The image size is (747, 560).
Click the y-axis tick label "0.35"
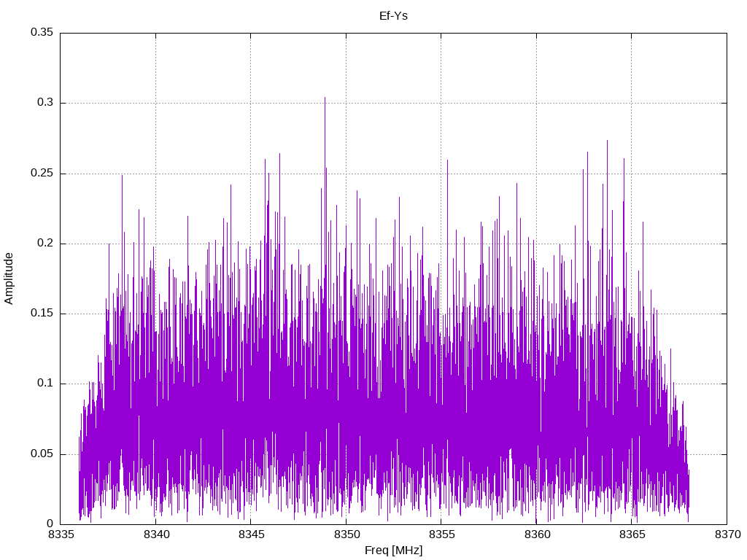tap(42, 32)
